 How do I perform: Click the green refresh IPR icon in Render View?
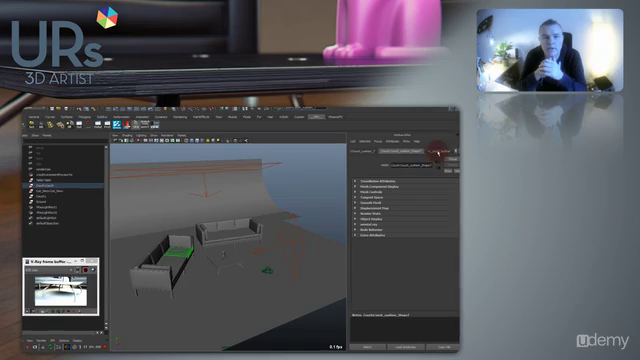(x=51, y=347)
